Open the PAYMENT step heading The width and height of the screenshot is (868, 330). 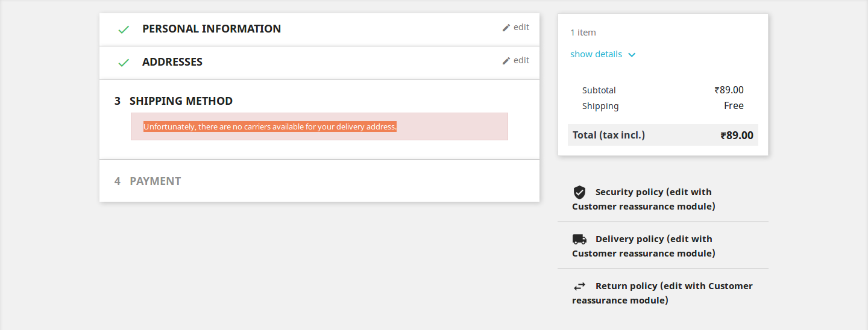coord(155,181)
